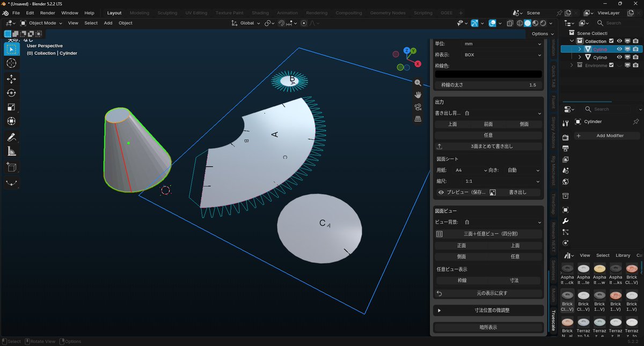Click the 枠線色 black color swatch

coord(488,74)
